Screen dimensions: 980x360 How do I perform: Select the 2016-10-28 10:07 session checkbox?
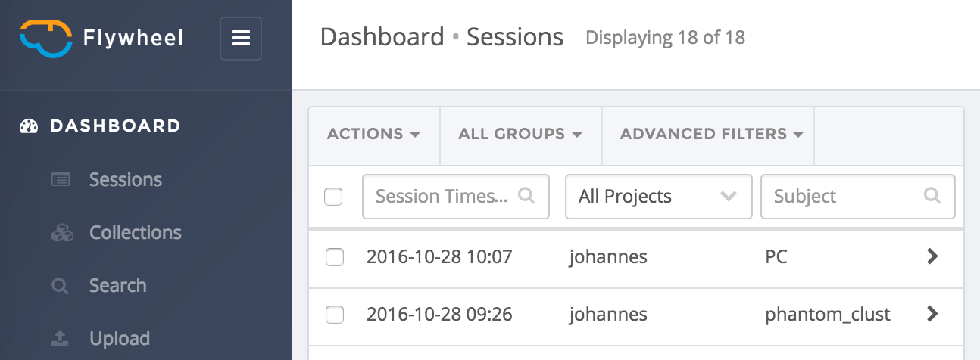click(335, 257)
